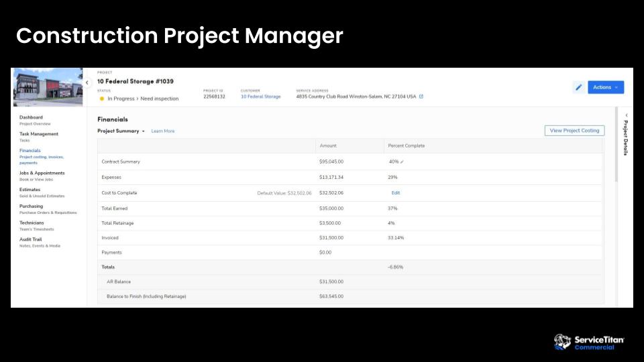The width and height of the screenshot is (644, 362).
Task: Click Invoiced percent 33.14%
Action: point(396,237)
